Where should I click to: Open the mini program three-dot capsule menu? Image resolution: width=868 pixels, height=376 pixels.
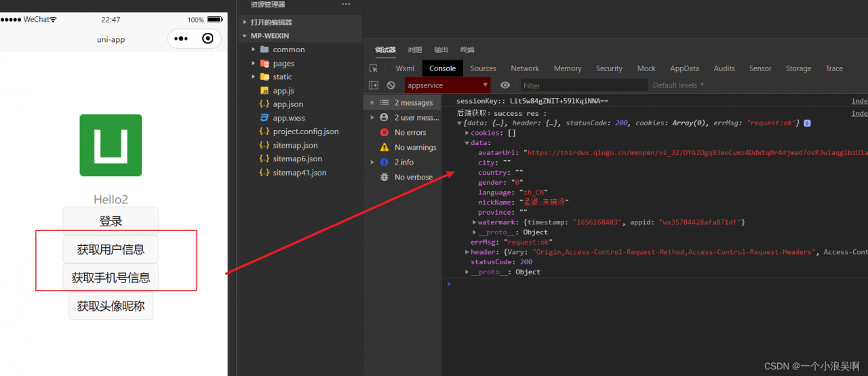pos(181,39)
